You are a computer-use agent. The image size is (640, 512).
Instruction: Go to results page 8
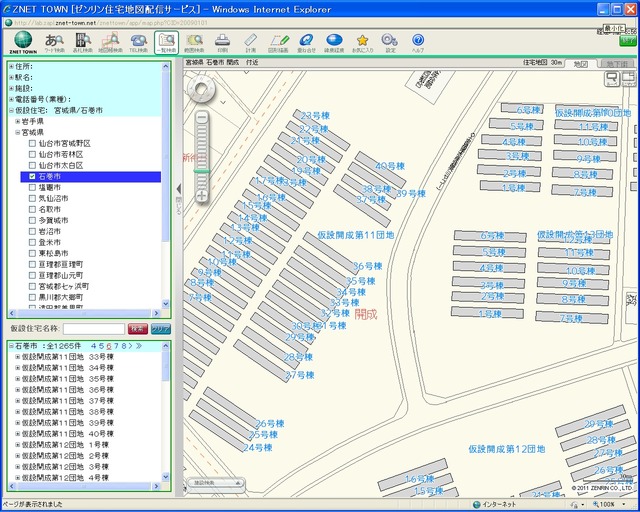pyautogui.click(x=123, y=346)
